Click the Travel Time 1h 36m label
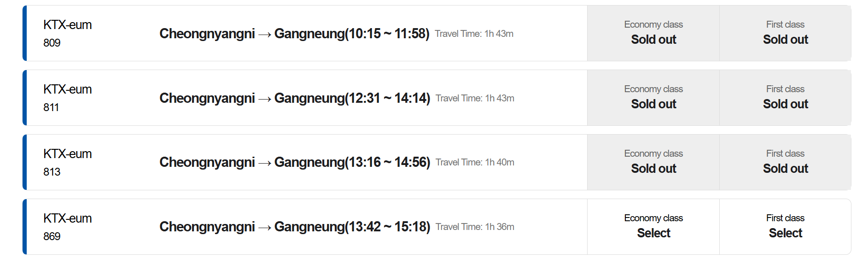This screenshot has height=259, width=868. click(x=475, y=227)
